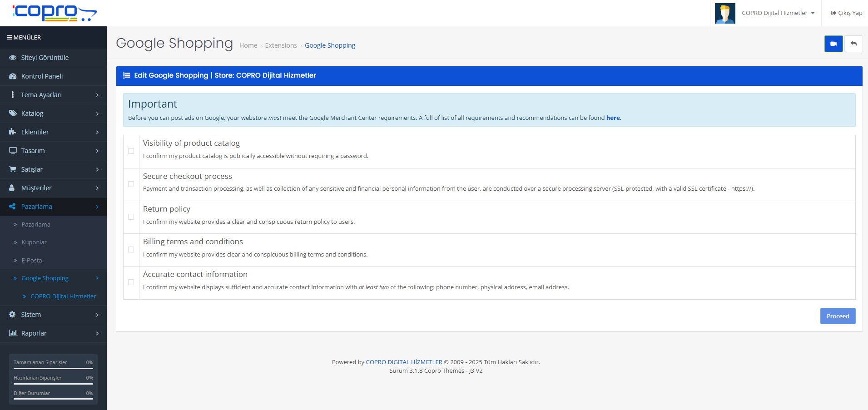Click the Eklentiler puzzle piece icon
Viewport: 868px width, 410px height.
point(13,132)
